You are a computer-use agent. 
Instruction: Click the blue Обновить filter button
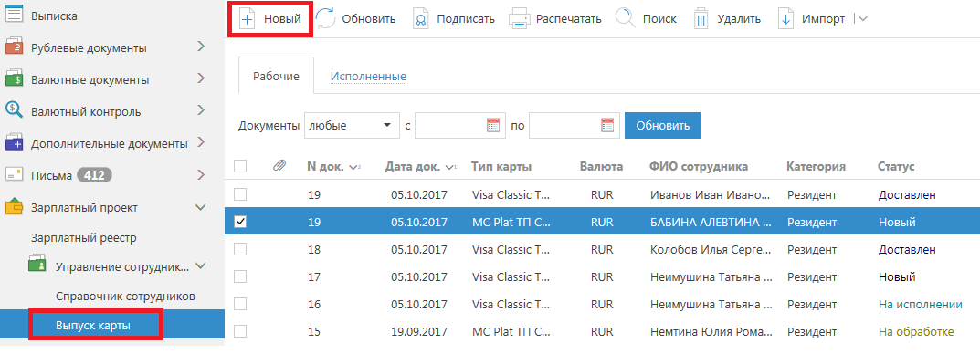coord(662,126)
